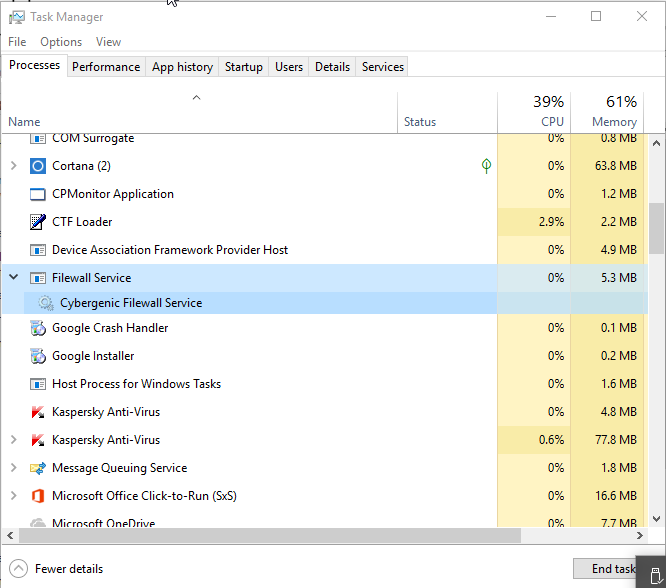
Task: Switch to the Details tab
Action: coord(332,67)
